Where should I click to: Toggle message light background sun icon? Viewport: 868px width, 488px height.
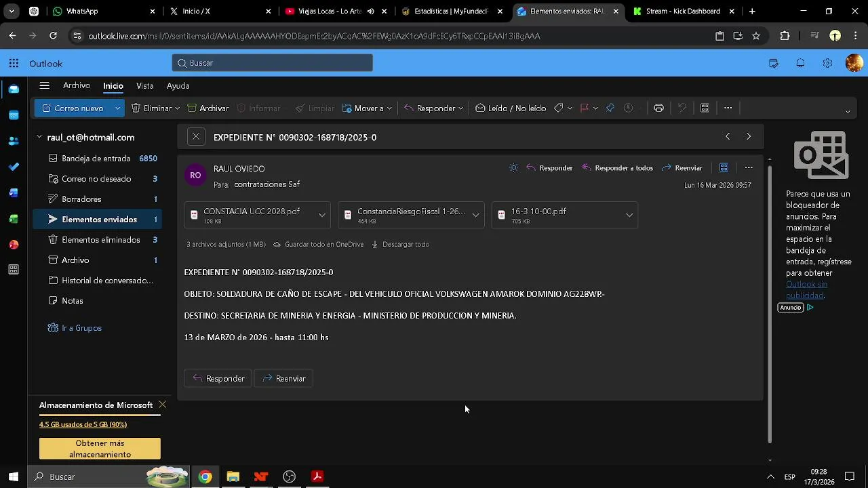point(513,168)
